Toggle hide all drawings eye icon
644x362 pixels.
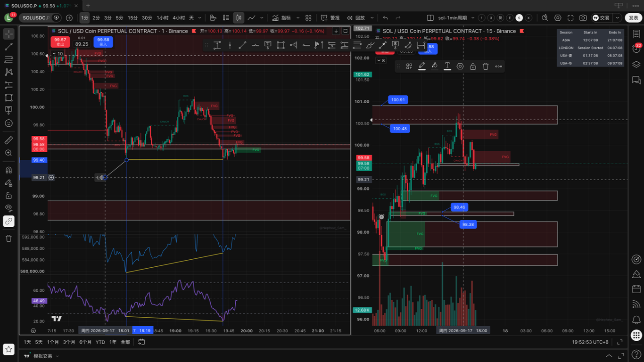pyautogui.click(x=8, y=208)
